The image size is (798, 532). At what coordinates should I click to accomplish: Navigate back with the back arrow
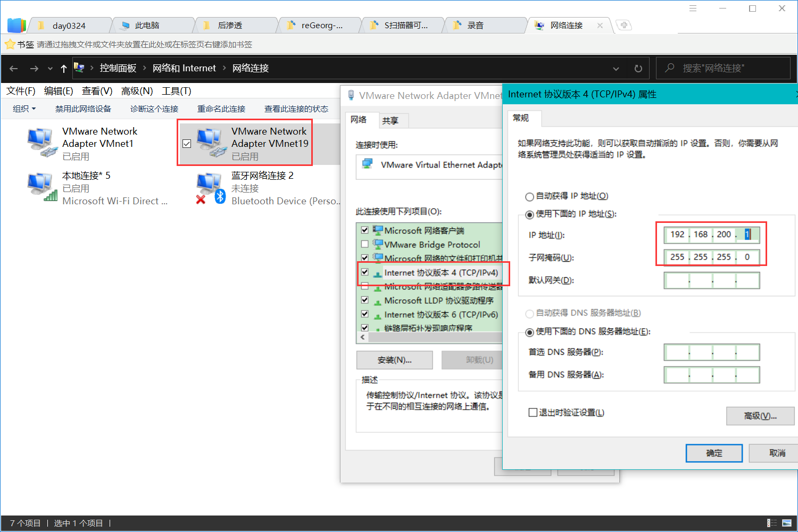(13, 68)
